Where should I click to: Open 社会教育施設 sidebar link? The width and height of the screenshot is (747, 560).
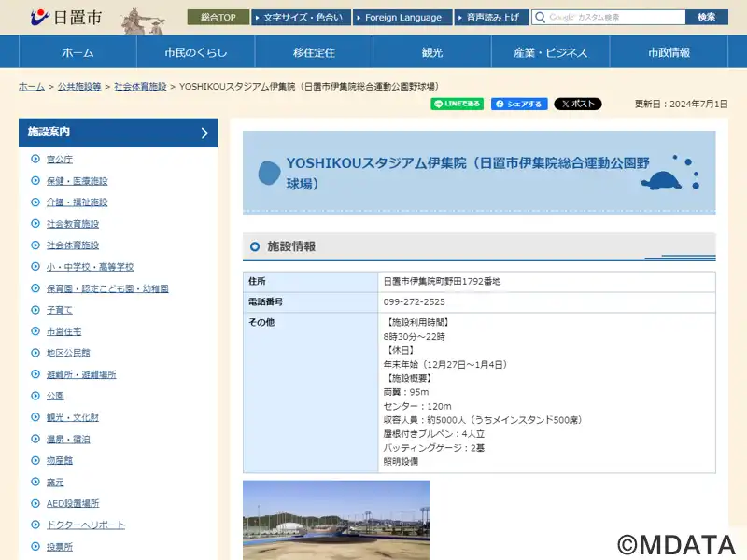tap(73, 223)
